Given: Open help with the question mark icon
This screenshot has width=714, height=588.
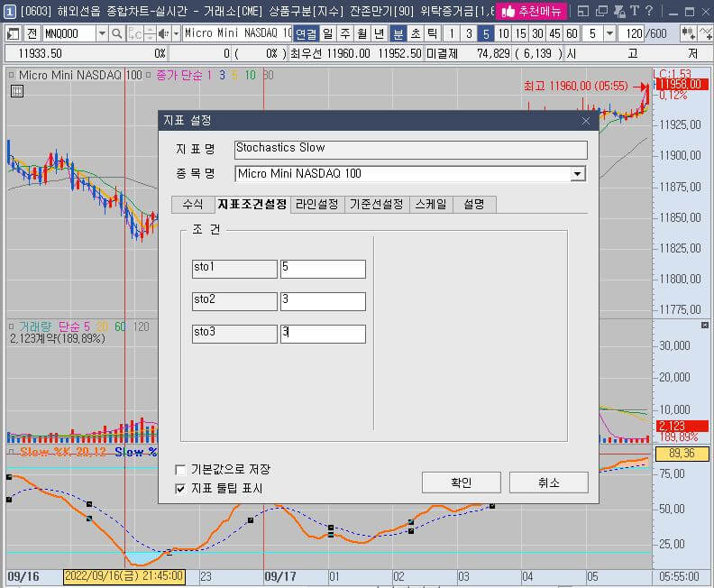Looking at the screenshot, I should pos(649,11).
